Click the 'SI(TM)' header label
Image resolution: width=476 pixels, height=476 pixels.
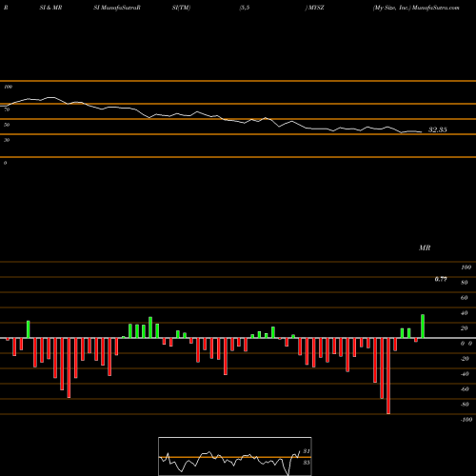click(x=181, y=8)
